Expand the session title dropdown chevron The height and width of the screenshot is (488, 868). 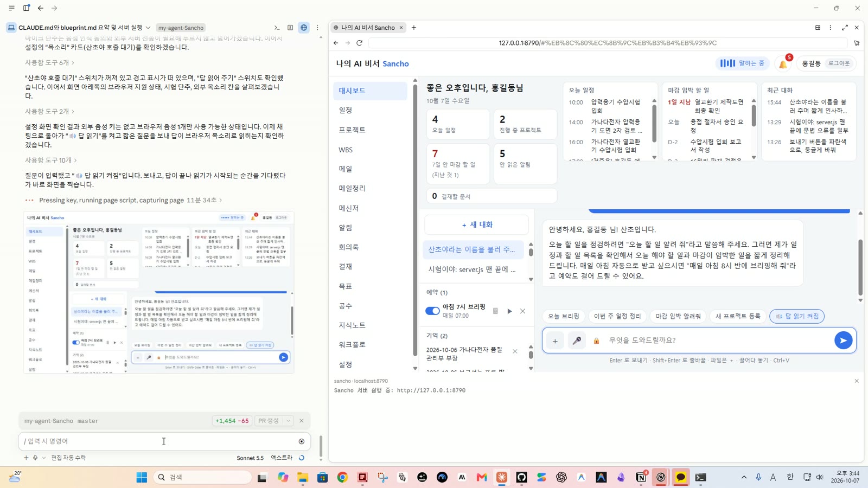(x=148, y=28)
